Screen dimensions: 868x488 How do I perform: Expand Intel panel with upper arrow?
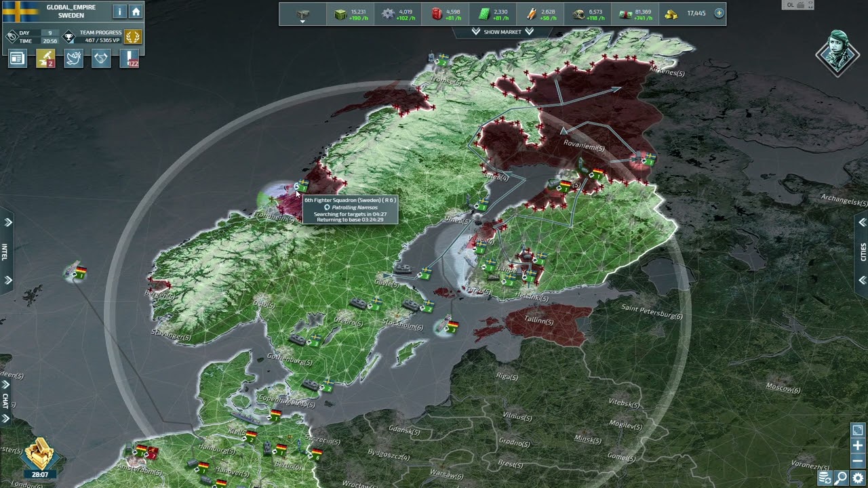point(8,222)
